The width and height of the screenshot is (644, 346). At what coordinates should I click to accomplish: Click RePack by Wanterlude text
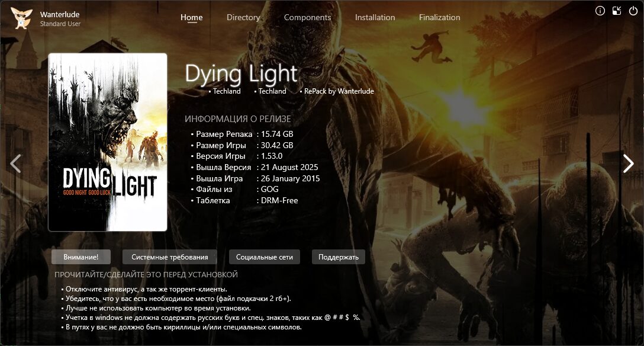(339, 91)
